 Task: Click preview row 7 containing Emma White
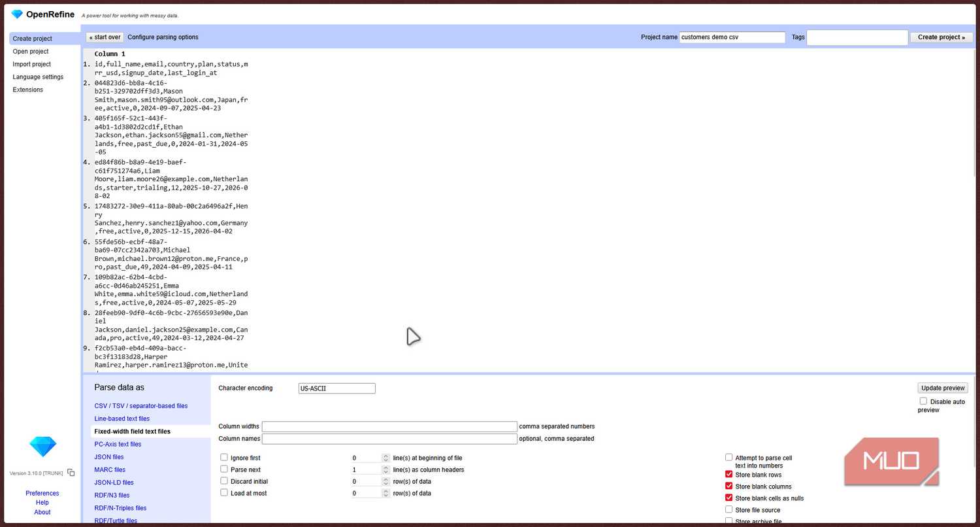[171, 290]
